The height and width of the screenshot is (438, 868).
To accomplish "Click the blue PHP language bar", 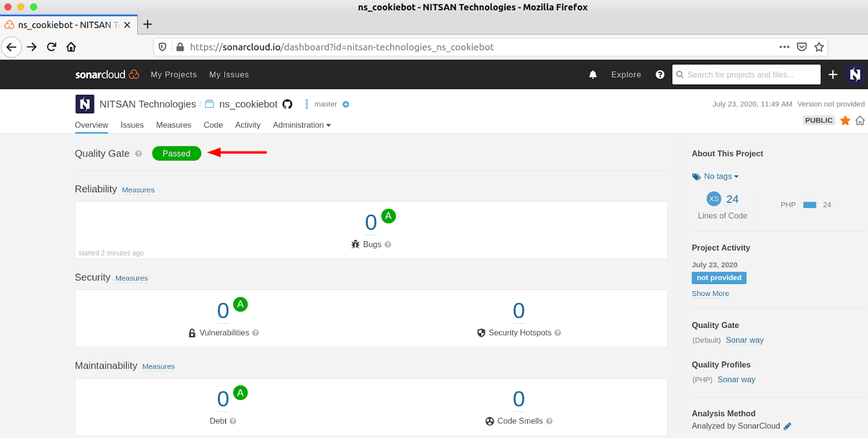I will (x=809, y=205).
